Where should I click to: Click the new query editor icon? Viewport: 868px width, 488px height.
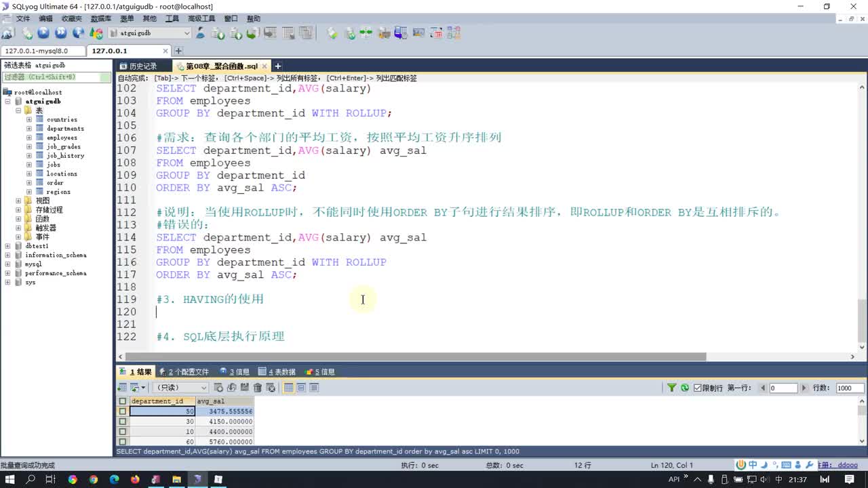point(27,33)
